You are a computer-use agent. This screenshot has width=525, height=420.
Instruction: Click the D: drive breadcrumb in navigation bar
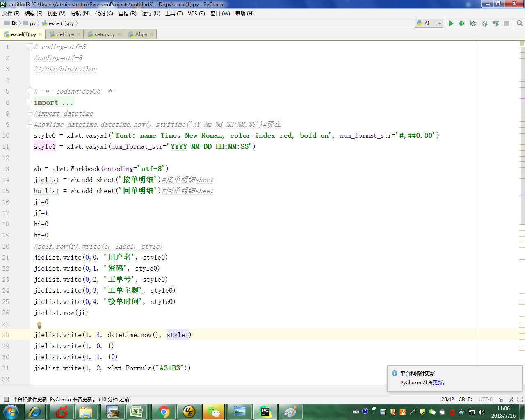pos(11,23)
